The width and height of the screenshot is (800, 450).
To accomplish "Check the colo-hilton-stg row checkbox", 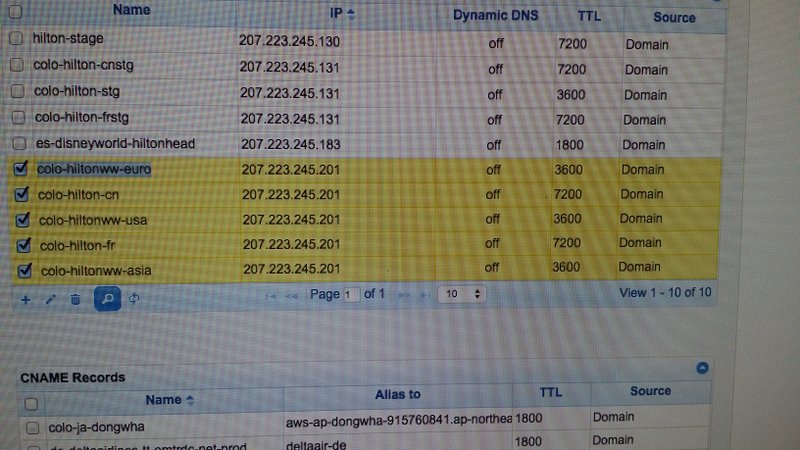I will click(x=16, y=91).
